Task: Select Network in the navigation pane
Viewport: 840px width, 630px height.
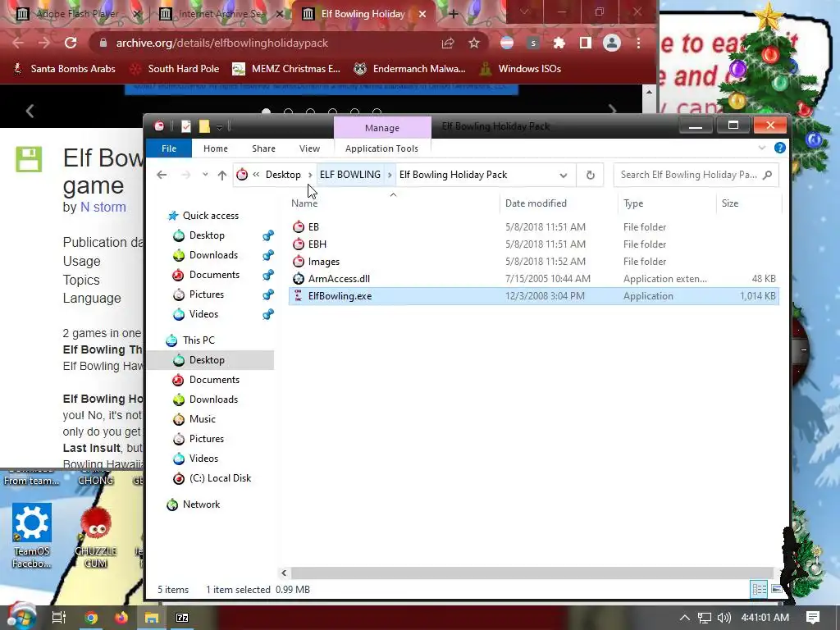Action: (x=201, y=504)
